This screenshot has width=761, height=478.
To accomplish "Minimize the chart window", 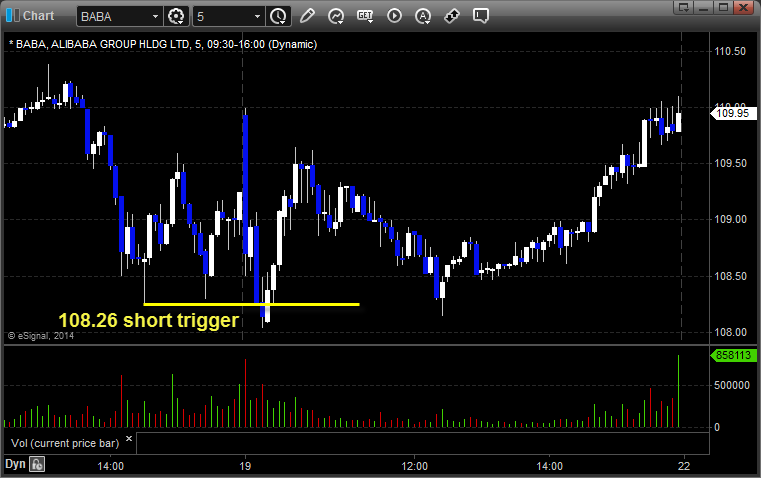I will coord(704,7).
